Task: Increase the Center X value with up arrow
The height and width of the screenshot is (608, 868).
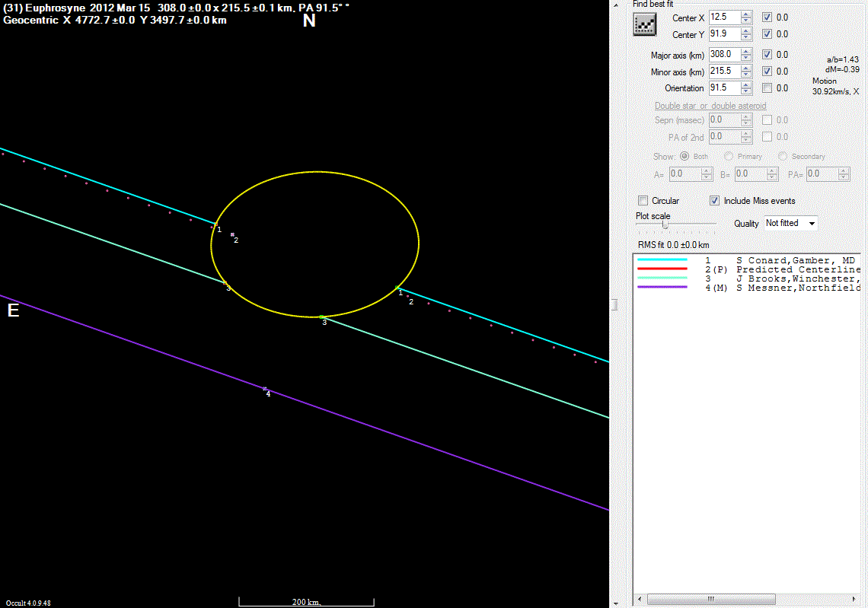Action: pyautogui.click(x=745, y=14)
